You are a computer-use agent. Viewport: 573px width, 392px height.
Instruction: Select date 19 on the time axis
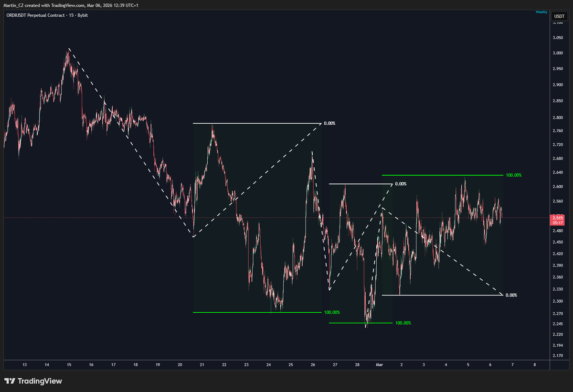point(158,365)
